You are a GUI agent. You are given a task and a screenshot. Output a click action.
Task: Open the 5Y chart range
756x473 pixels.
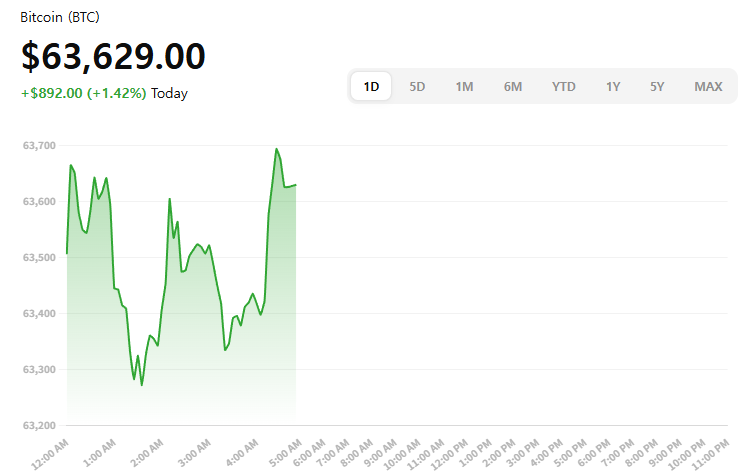[x=657, y=86]
